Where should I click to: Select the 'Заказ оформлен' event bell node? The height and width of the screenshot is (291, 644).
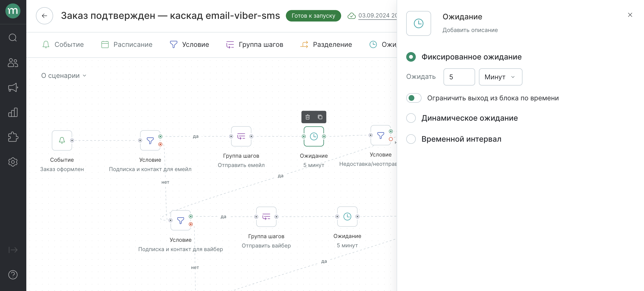(x=62, y=140)
